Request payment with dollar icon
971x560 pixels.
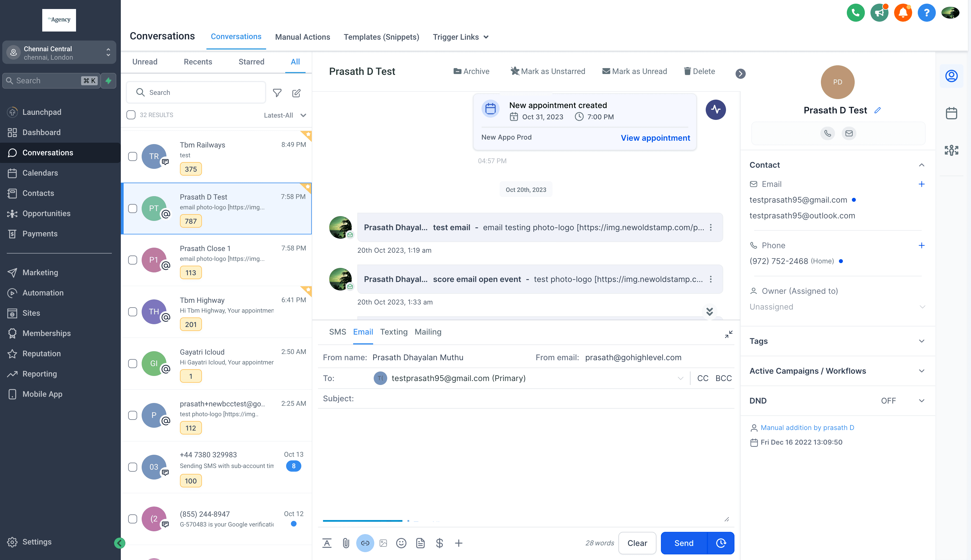pyautogui.click(x=439, y=543)
